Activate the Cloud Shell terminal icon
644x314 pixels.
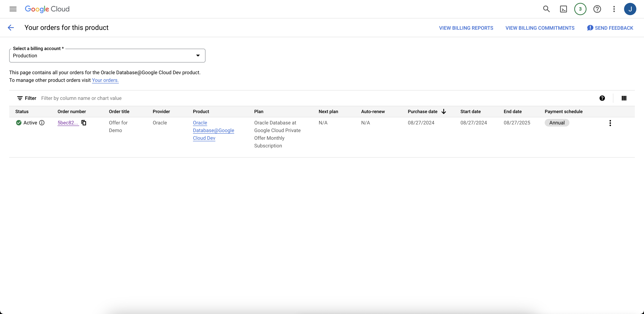[x=563, y=9]
